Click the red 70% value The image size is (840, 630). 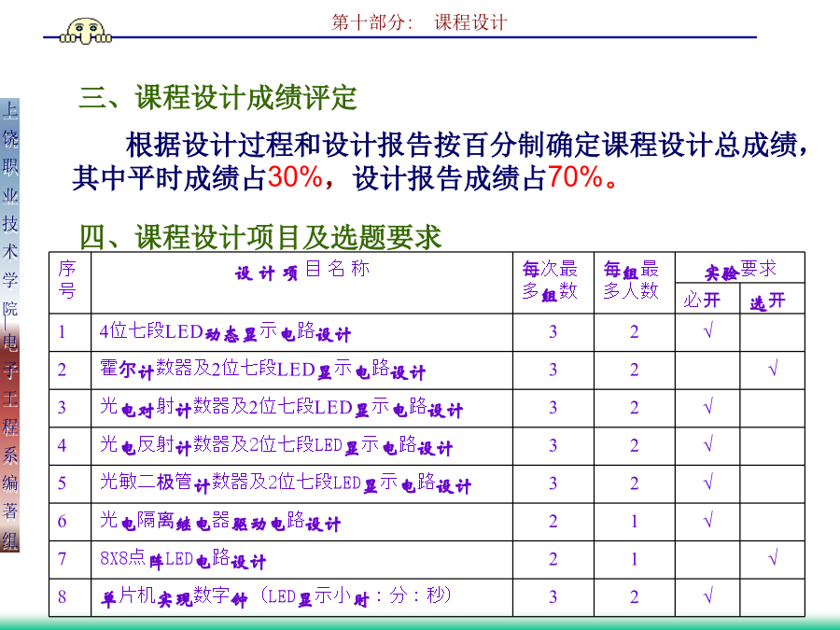click(575, 176)
